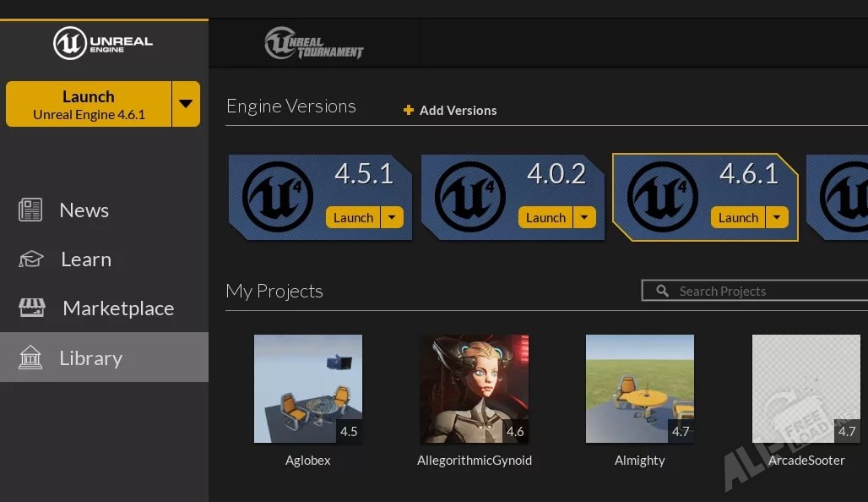Screen dimensions: 868x502
Task: Expand the dropdown arrow on the 4.6.1 card
Action: pyautogui.click(x=777, y=217)
